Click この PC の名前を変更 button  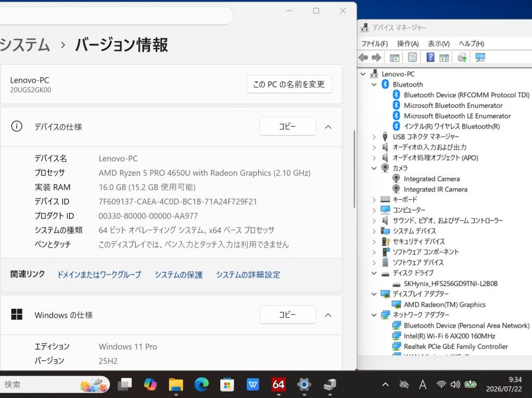(x=289, y=84)
